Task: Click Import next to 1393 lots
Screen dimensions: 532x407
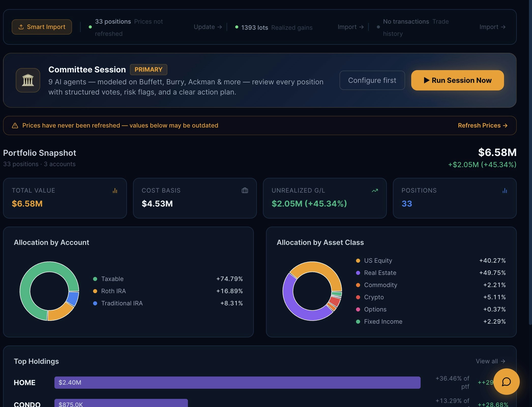Action: coord(350,27)
